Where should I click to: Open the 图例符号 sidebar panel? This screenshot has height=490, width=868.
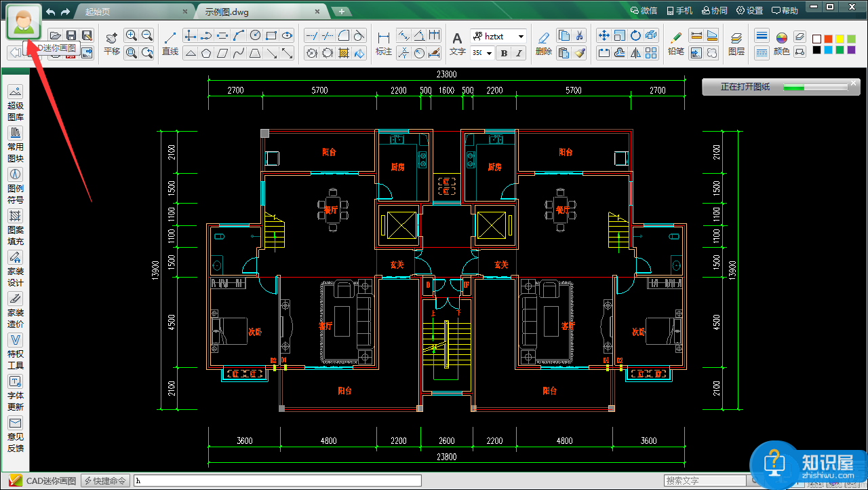(x=16, y=187)
